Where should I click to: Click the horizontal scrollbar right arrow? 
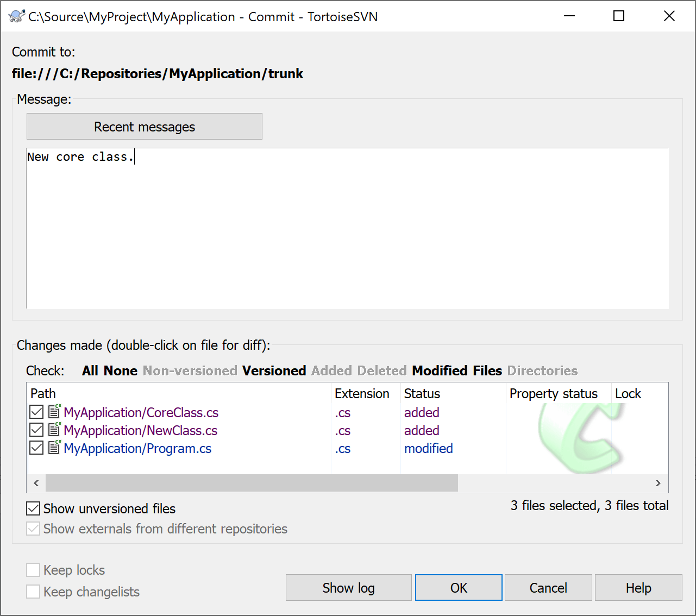(658, 483)
